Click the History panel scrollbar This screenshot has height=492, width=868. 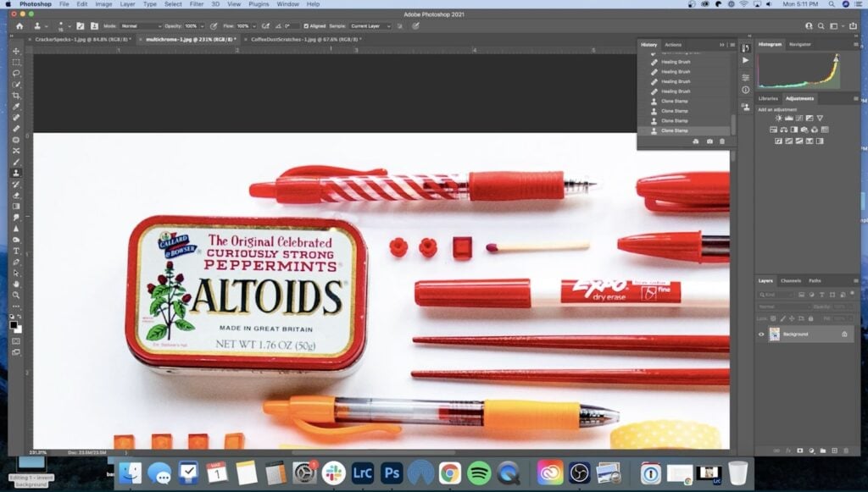tap(733, 124)
